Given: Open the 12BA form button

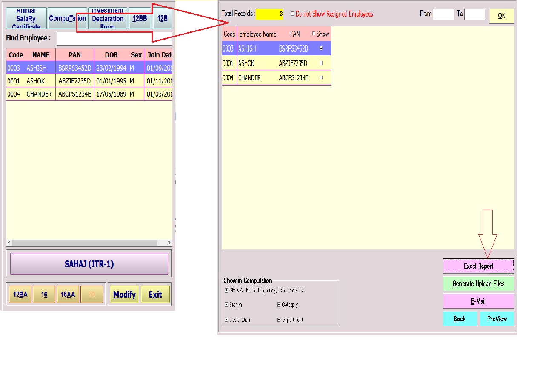Looking at the screenshot, I should point(20,295).
